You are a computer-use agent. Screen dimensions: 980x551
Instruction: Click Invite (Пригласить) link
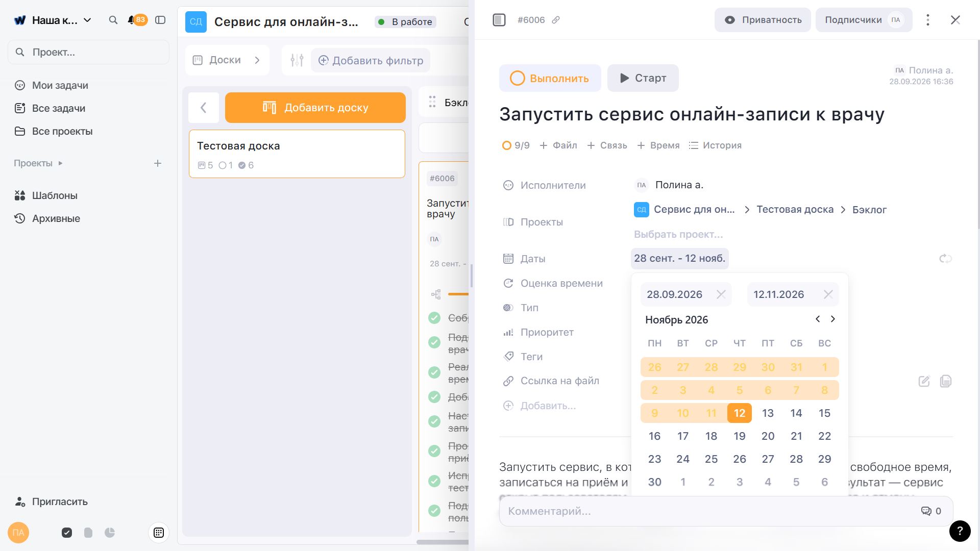[x=59, y=502]
